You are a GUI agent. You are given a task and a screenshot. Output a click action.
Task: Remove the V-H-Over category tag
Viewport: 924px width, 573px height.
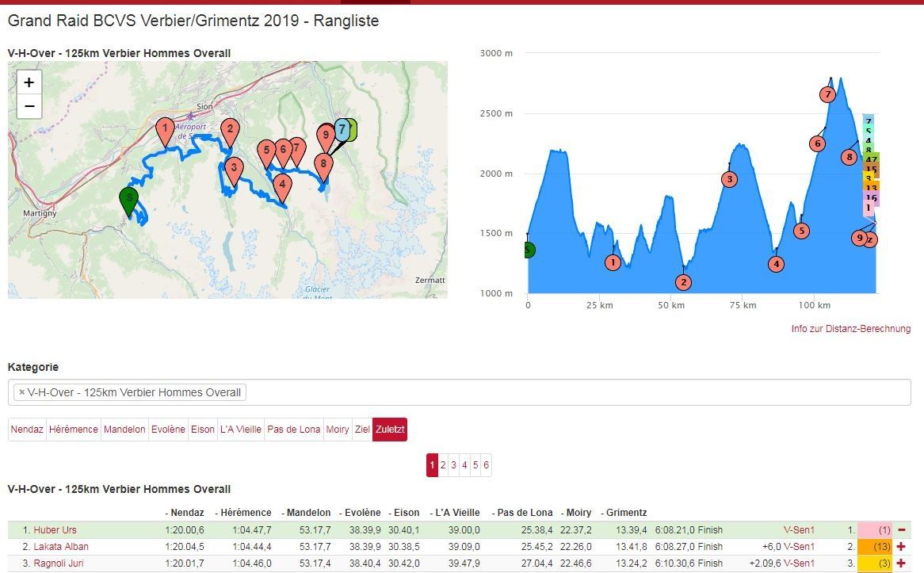[x=21, y=392]
